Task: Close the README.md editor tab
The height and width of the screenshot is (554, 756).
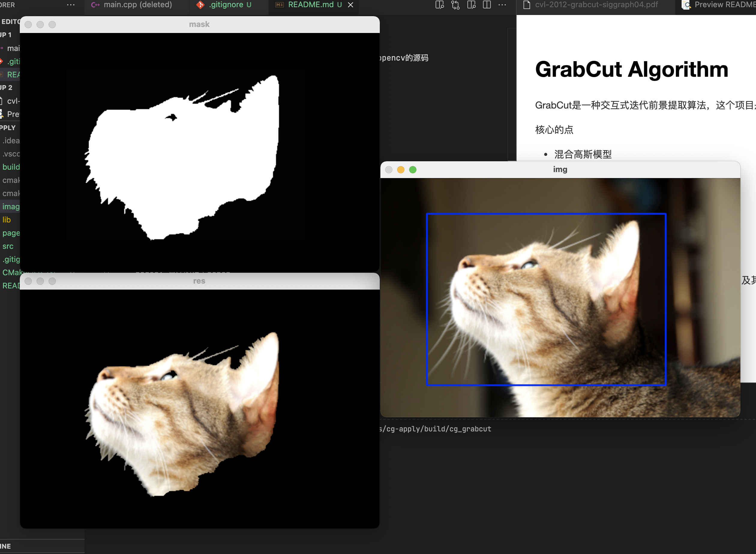Action: click(x=350, y=5)
